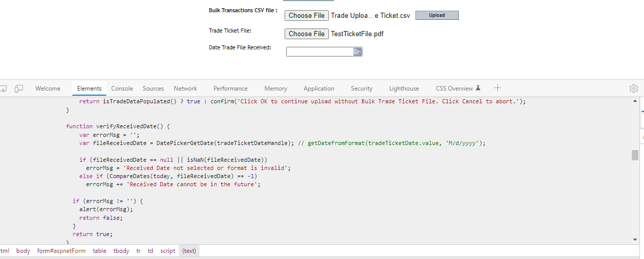The image size is (644, 259).
Task: Open DevTools settings gear
Action: click(x=633, y=89)
